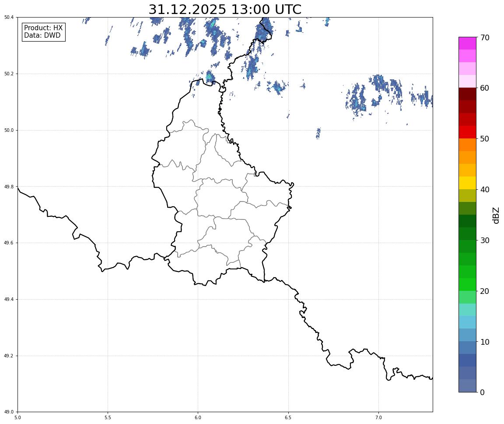Click the light cyan swatch above the 10 tick
The image size is (504, 424).
click(467, 322)
